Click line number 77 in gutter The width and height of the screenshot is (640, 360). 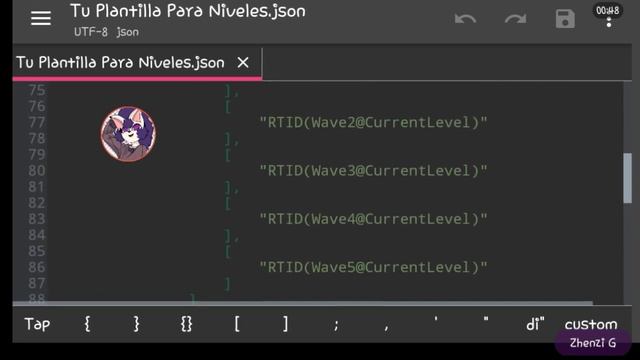pyautogui.click(x=36, y=122)
